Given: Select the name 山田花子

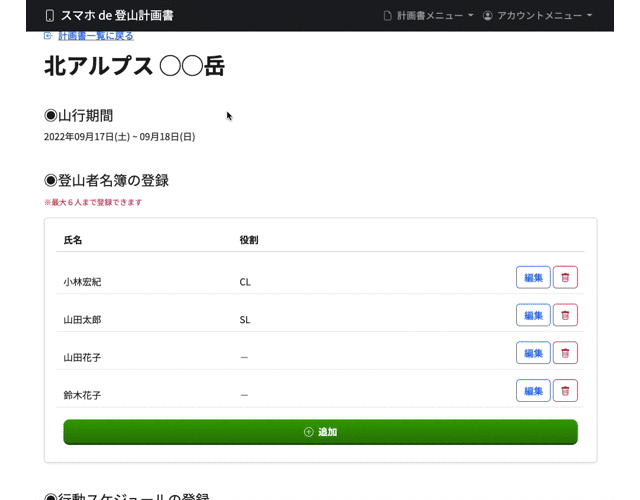Looking at the screenshot, I should (82, 358).
